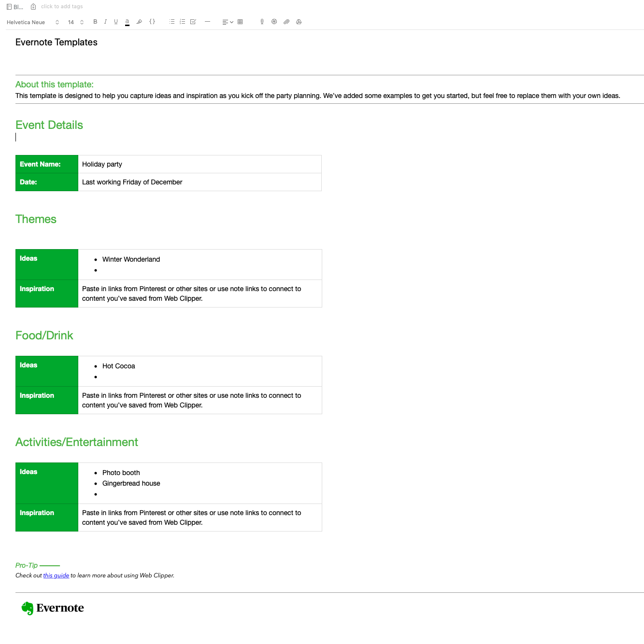This screenshot has height=644, width=644.
Task: Click the 'Themes' heading
Action: [36, 219]
